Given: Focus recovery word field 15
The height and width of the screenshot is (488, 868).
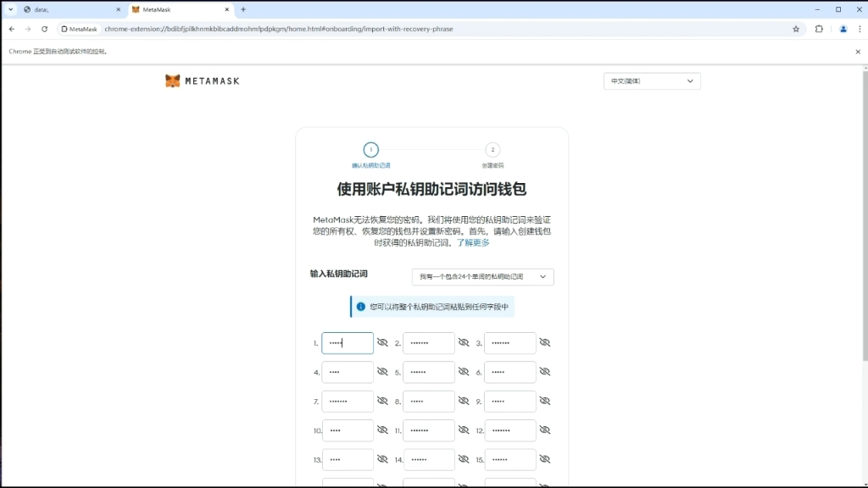Looking at the screenshot, I should pyautogui.click(x=509, y=460).
